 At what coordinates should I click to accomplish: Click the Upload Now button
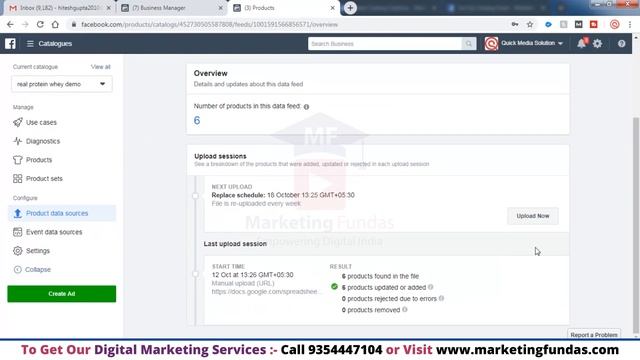pos(533,216)
